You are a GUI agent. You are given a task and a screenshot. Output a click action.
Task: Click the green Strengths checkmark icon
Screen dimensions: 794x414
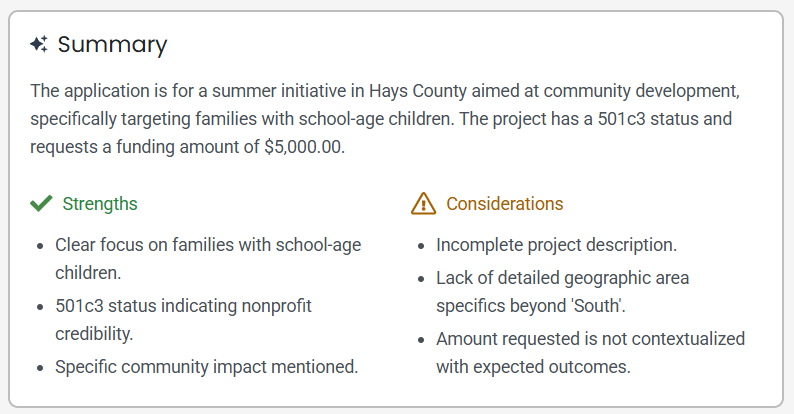pyautogui.click(x=41, y=203)
